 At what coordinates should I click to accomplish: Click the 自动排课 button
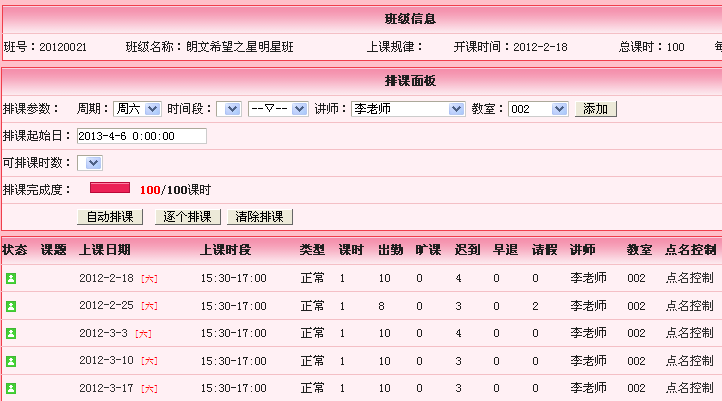coord(110,217)
